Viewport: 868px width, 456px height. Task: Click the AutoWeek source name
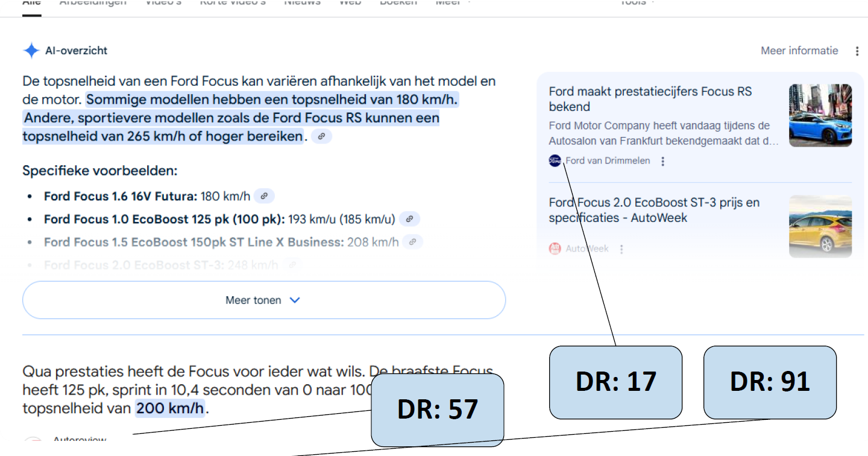(x=587, y=249)
